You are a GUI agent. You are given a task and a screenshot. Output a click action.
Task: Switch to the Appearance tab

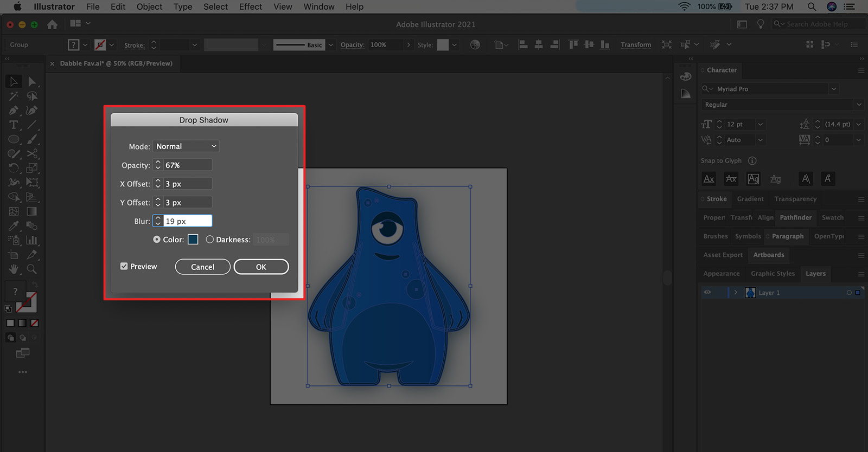(721, 274)
